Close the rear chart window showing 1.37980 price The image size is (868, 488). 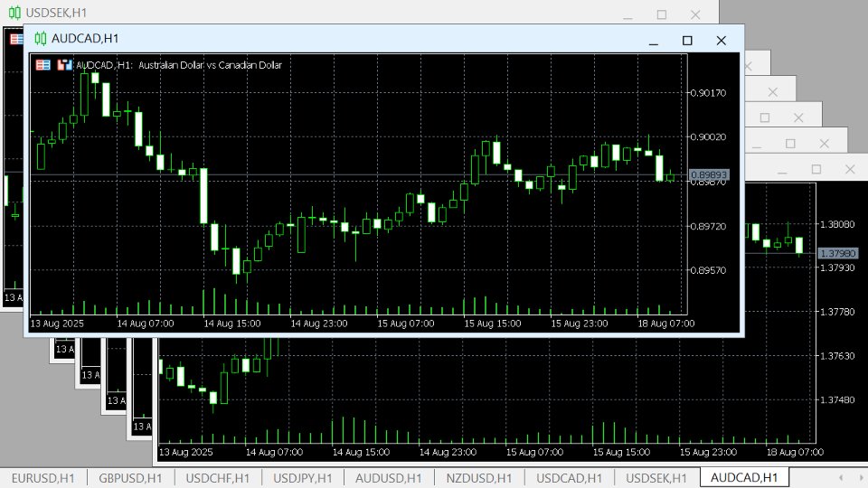tap(850, 169)
